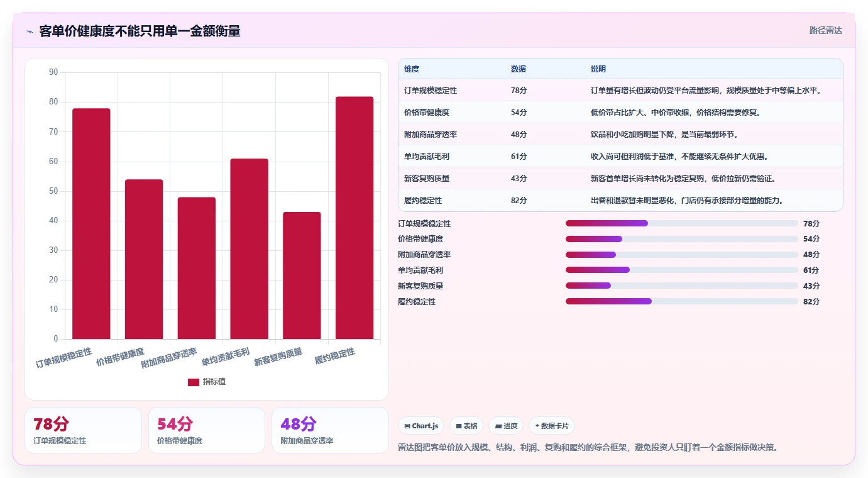Image resolution: width=868 pixels, height=478 pixels.
Task: Open the 78分 订单规模稳定性 data card
Action: coord(83,430)
